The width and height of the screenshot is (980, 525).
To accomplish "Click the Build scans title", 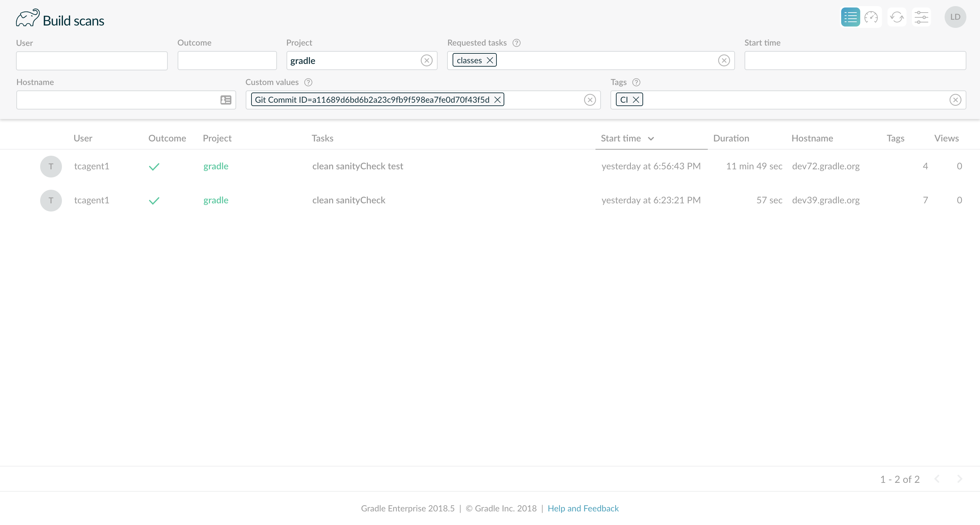I will 73,20.
